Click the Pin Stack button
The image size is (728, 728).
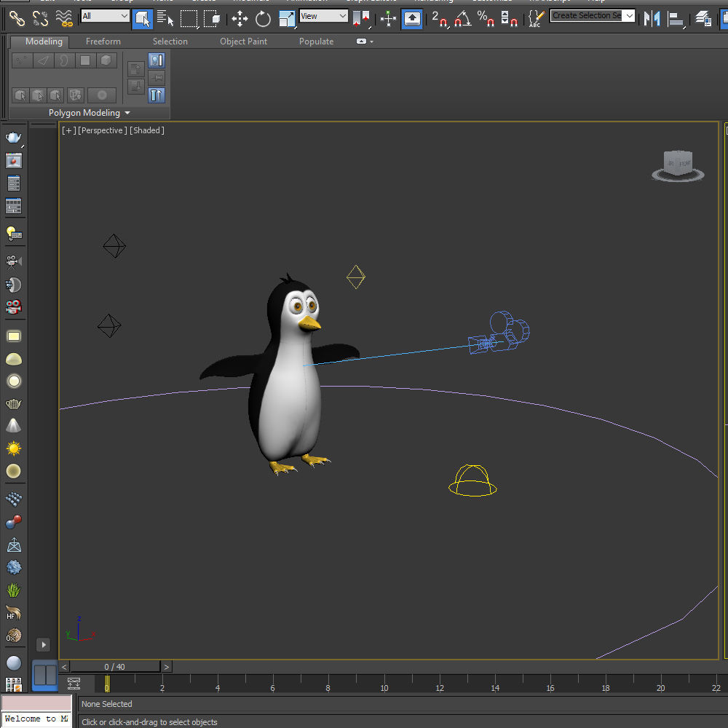tap(157, 78)
